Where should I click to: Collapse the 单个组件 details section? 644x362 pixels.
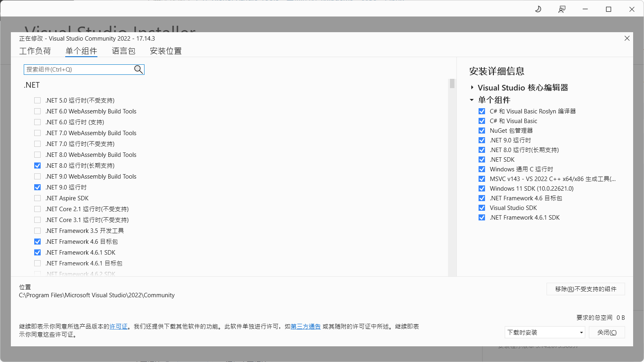[472, 100]
